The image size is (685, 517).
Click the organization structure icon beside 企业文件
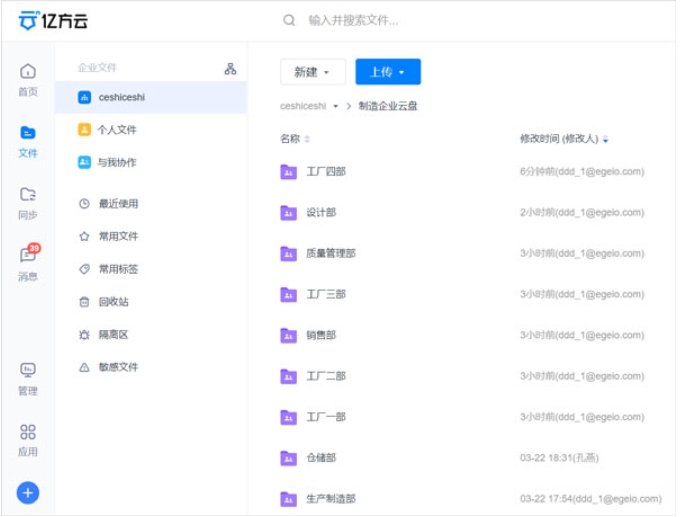click(x=230, y=69)
